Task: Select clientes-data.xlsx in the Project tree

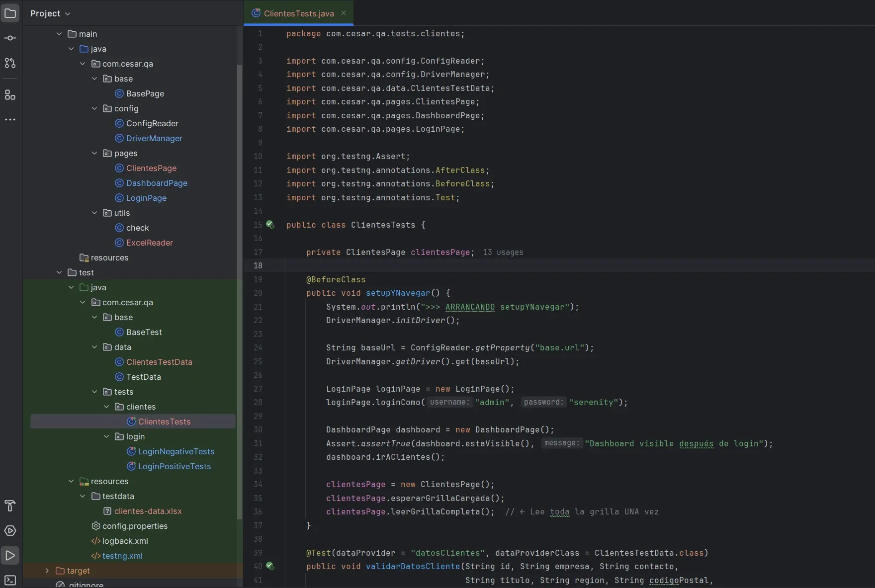Action: (148, 511)
